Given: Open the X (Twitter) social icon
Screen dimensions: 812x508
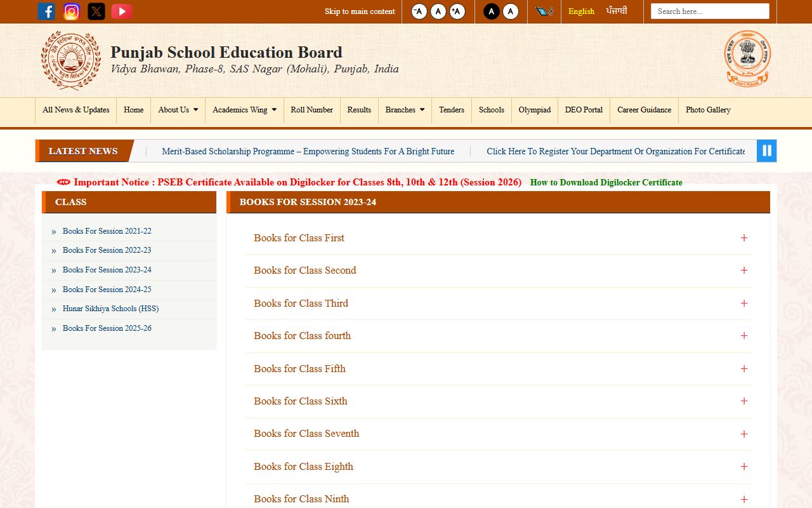Looking at the screenshot, I should (x=96, y=11).
